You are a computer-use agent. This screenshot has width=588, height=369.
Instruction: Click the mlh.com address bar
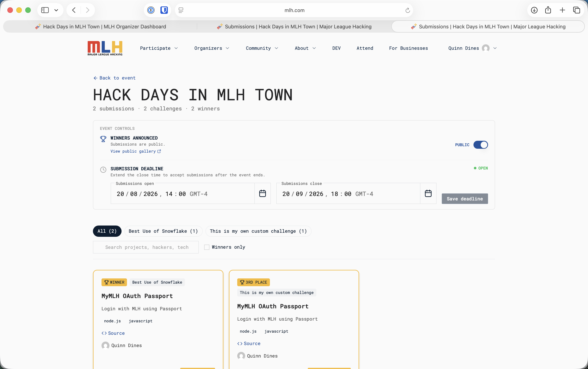[294, 10]
